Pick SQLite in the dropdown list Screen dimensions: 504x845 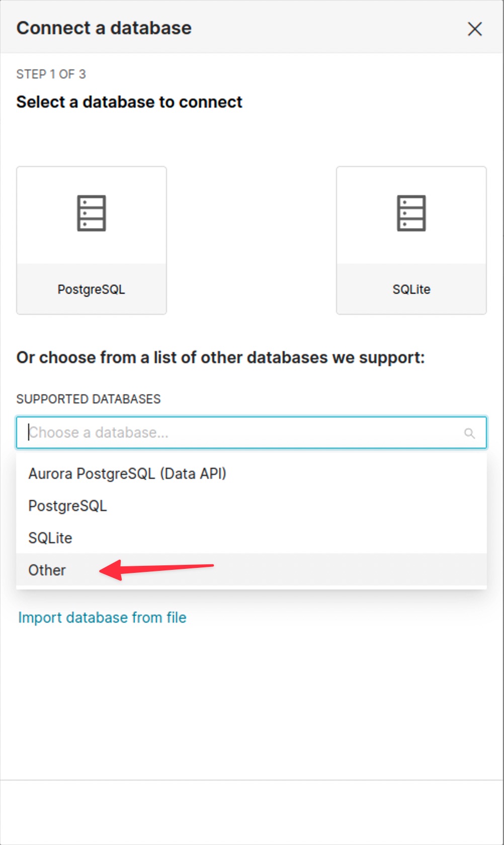pyautogui.click(x=50, y=538)
